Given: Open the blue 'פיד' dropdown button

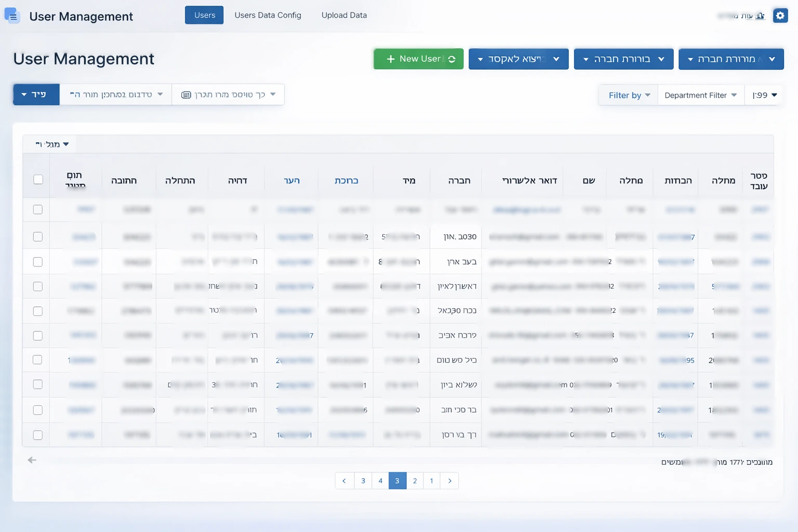Looking at the screenshot, I should coord(36,95).
